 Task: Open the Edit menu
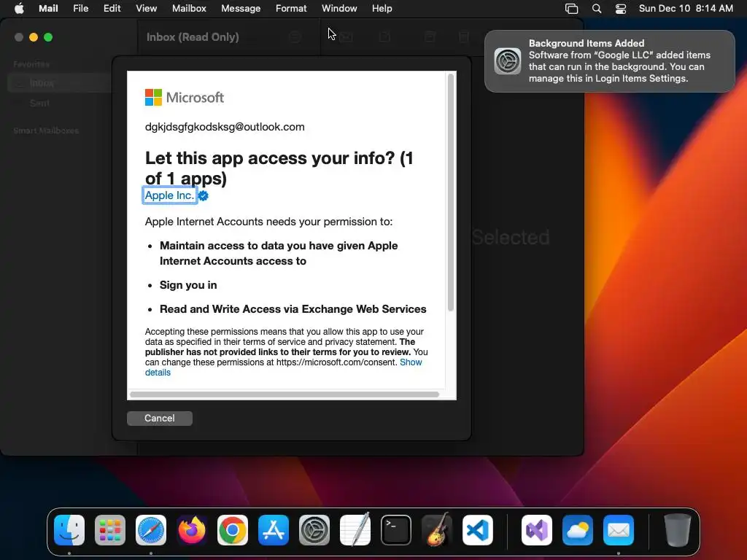[x=112, y=9]
